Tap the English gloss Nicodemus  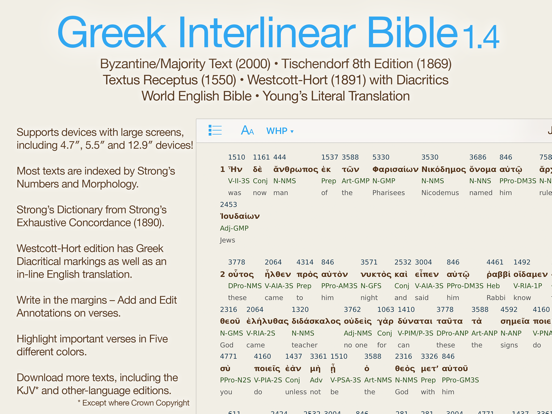(440, 193)
